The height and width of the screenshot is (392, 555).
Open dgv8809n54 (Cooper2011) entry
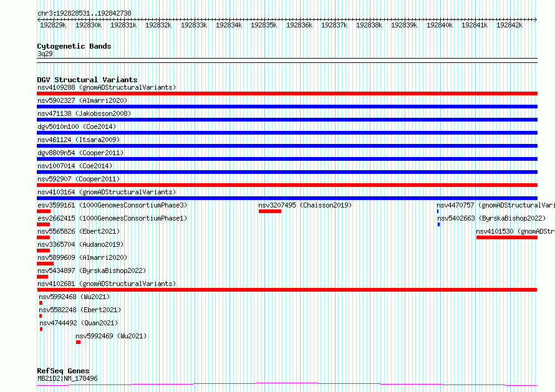80,153
